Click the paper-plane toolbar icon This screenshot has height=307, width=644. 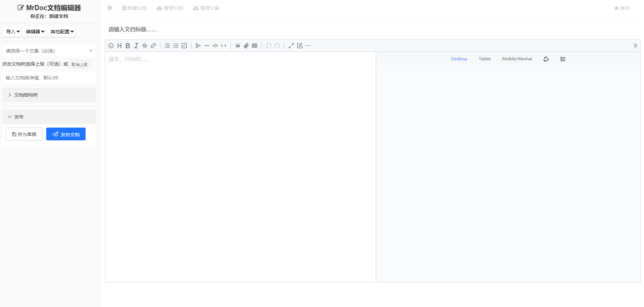198,46
